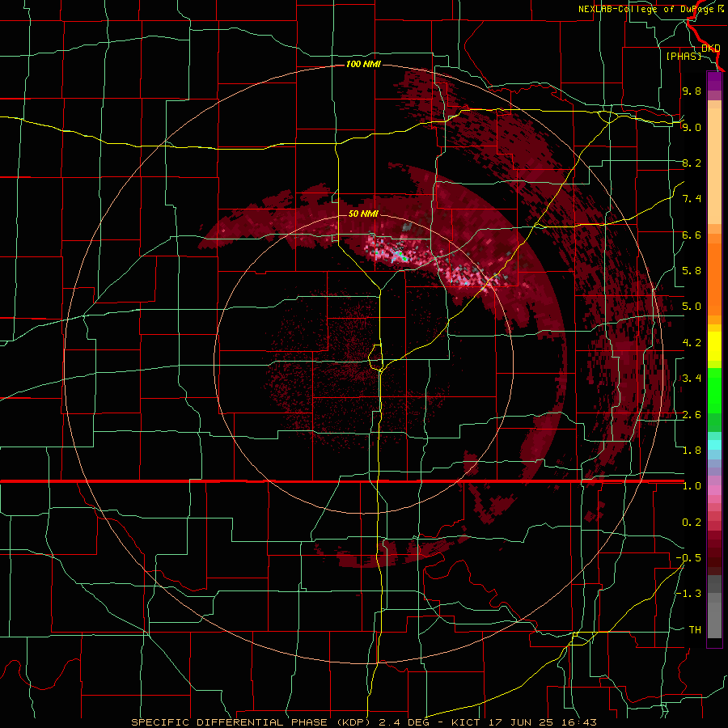
Task: Click the 3.4 value on the color scale
Action: pos(692,379)
